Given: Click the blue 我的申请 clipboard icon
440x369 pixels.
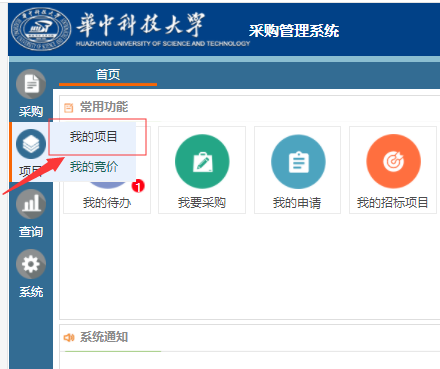Looking at the screenshot, I should tap(298, 161).
